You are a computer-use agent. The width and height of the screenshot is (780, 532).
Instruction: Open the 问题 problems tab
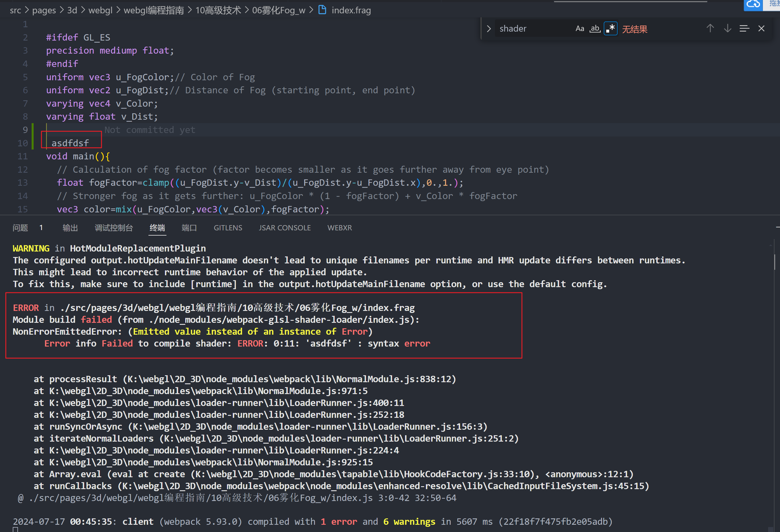pos(20,228)
